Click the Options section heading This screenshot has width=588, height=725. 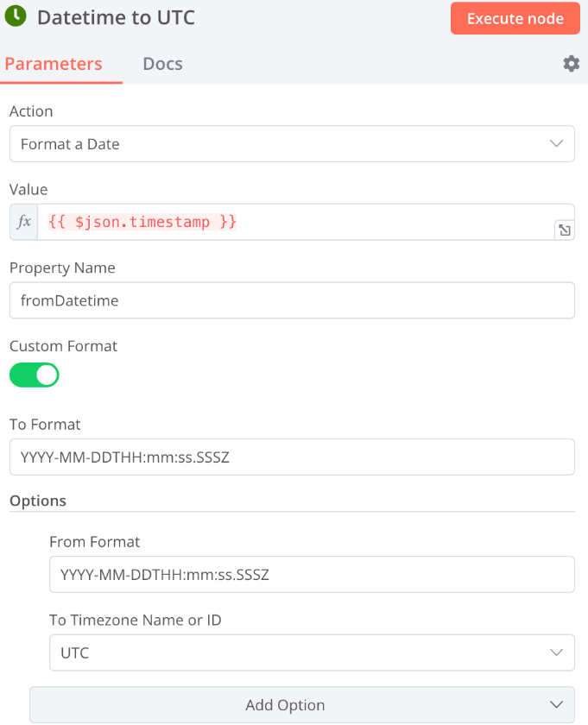pyautogui.click(x=38, y=501)
